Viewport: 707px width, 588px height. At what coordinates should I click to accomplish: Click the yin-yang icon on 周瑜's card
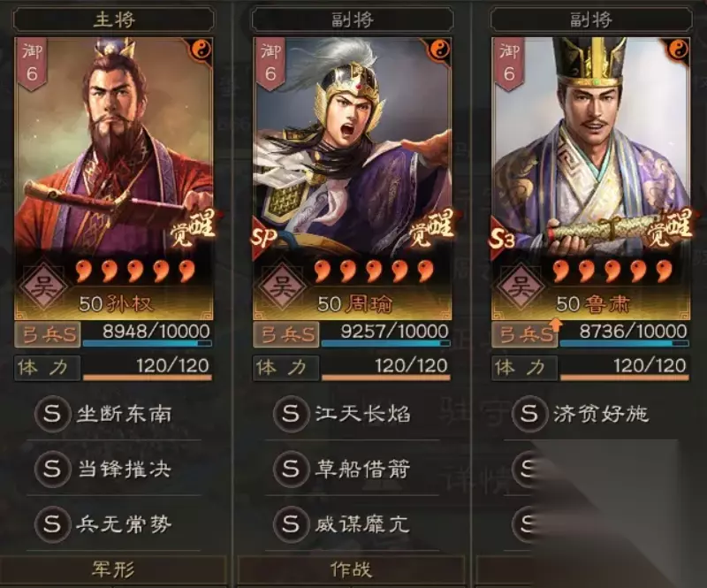pyautogui.click(x=440, y=49)
